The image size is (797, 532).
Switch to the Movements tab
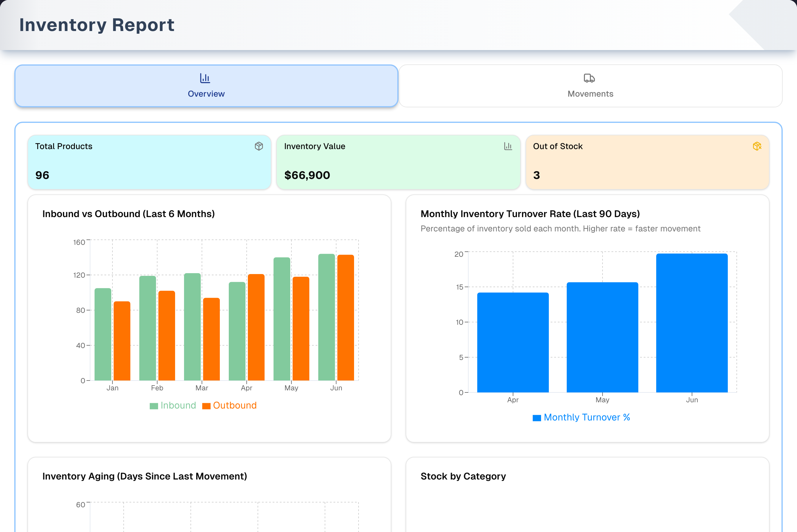click(590, 86)
